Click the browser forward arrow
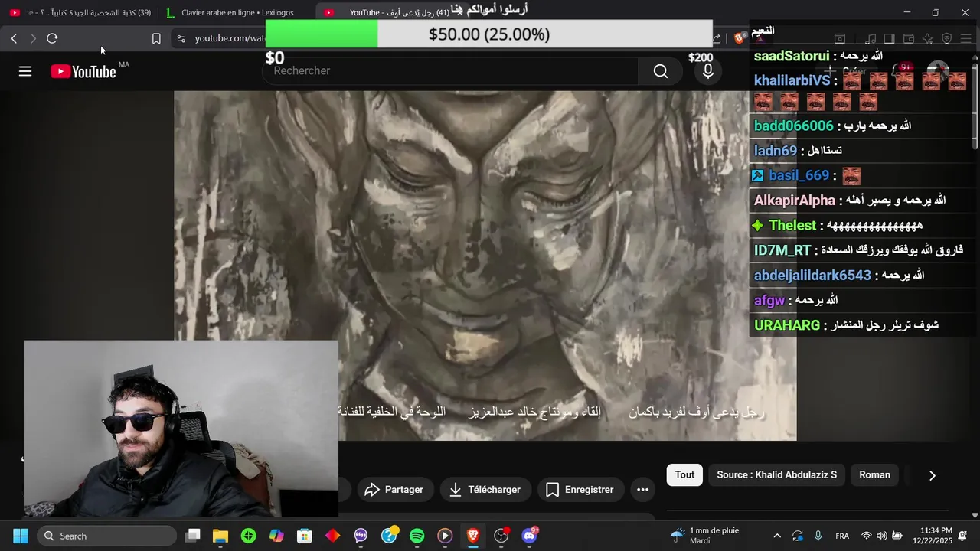The height and width of the screenshot is (551, 980). 33,38
